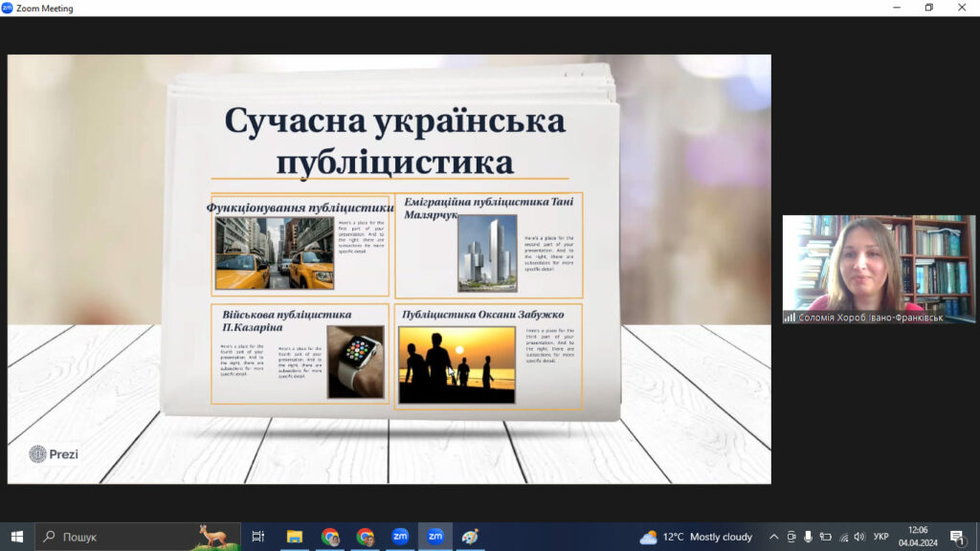Viewport: 980px width, 551px height.
Task: Restore down the Zoom Meeting window
Action: pyautogui.click(x=928, y=8)
